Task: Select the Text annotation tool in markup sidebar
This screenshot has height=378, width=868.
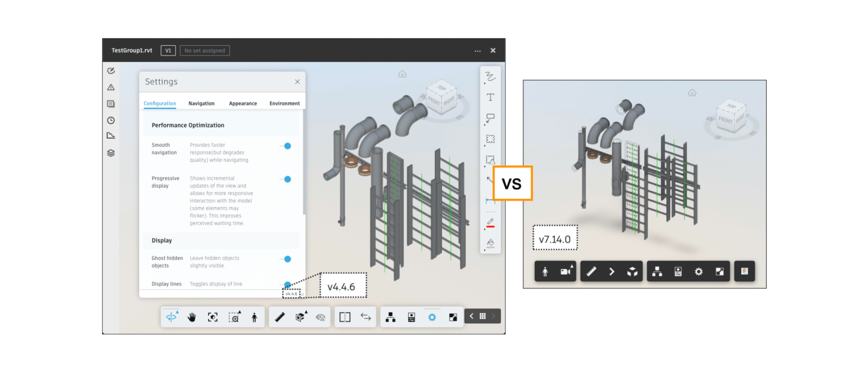Action: tap(490, 97)
